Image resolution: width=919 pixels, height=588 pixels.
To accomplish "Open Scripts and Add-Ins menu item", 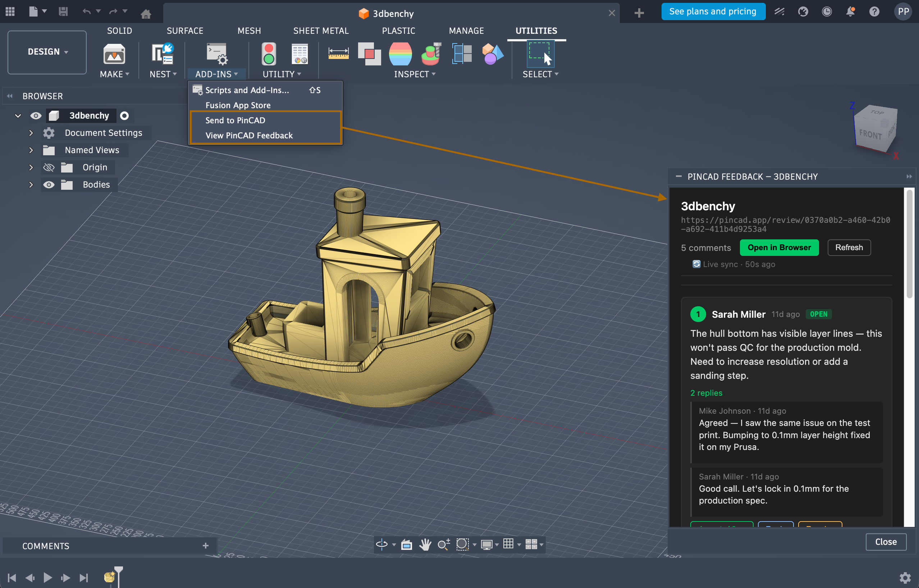I will point(265,90).
